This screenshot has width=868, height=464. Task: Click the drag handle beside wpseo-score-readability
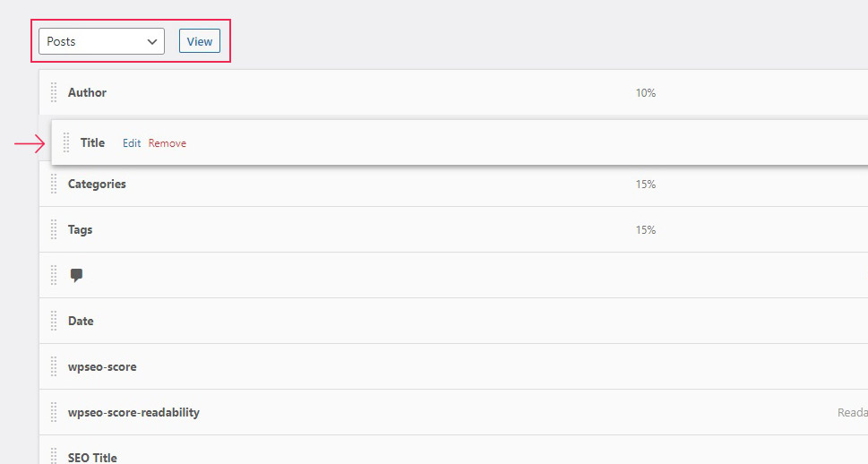54,412
